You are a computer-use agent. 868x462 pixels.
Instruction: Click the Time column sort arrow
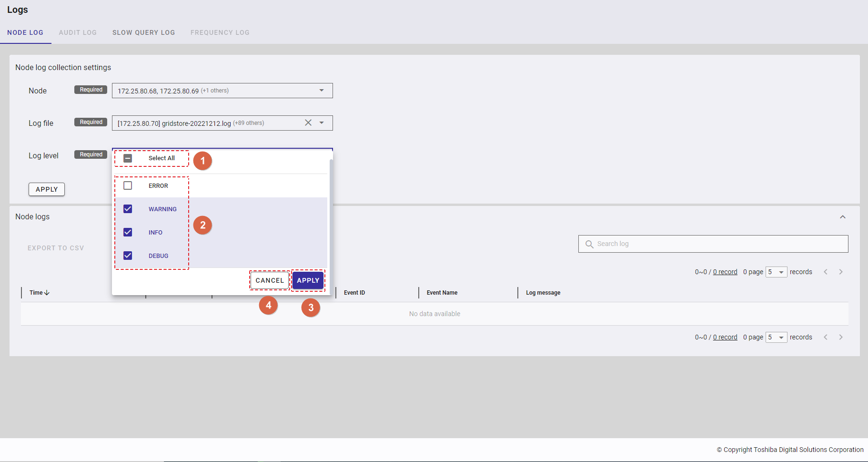point(47,293)
